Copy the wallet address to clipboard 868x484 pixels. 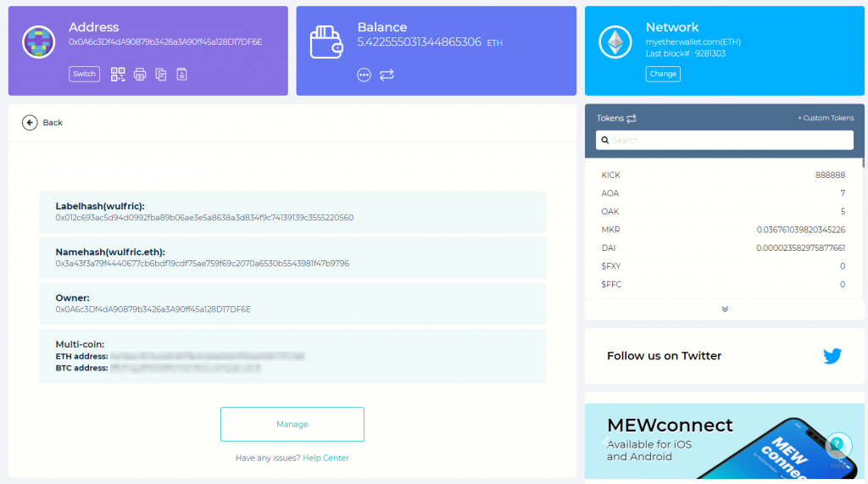pyautogui.click(x=161, y=75)
